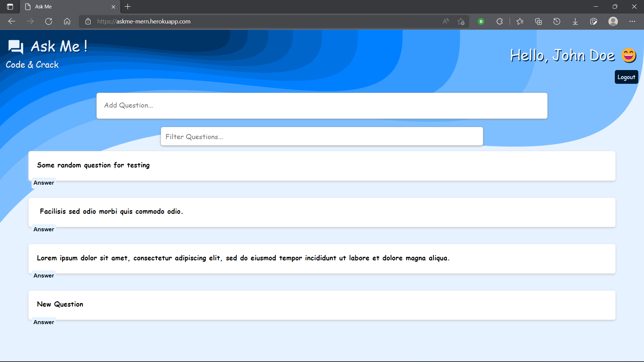The width and height of the screenshot is (644, 362).
Task: Open the Collections icon
Action: (538, 21)
